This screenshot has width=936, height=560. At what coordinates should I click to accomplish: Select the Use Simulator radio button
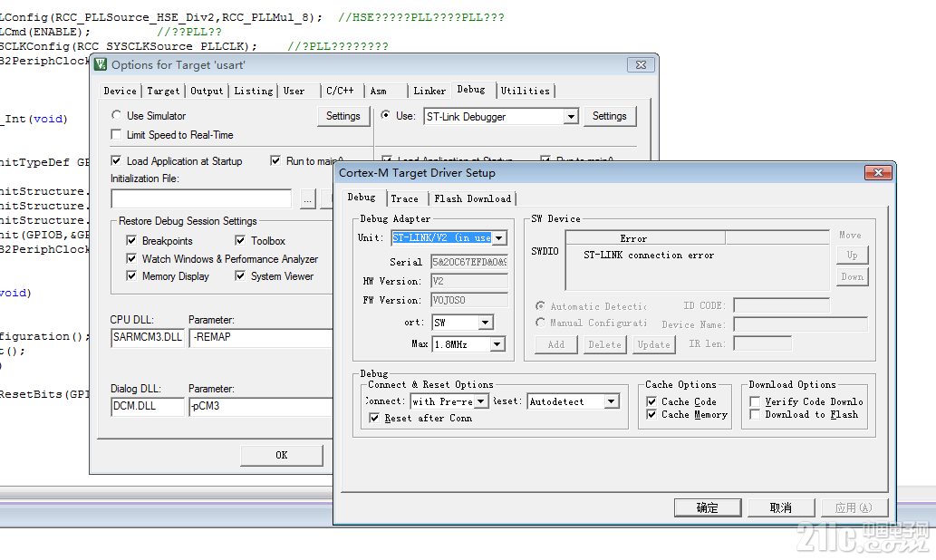point(116,115)
